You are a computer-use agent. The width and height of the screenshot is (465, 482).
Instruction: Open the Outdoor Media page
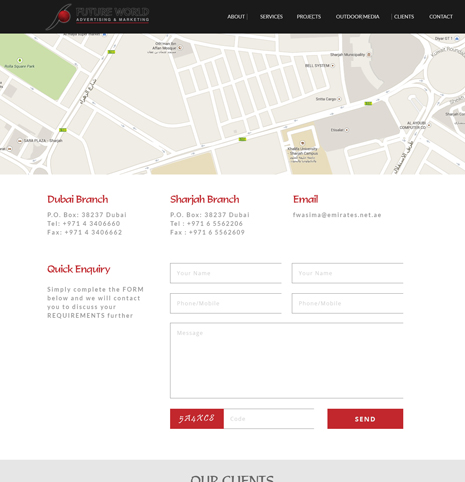pyautogui.click(x=357, y=17)
